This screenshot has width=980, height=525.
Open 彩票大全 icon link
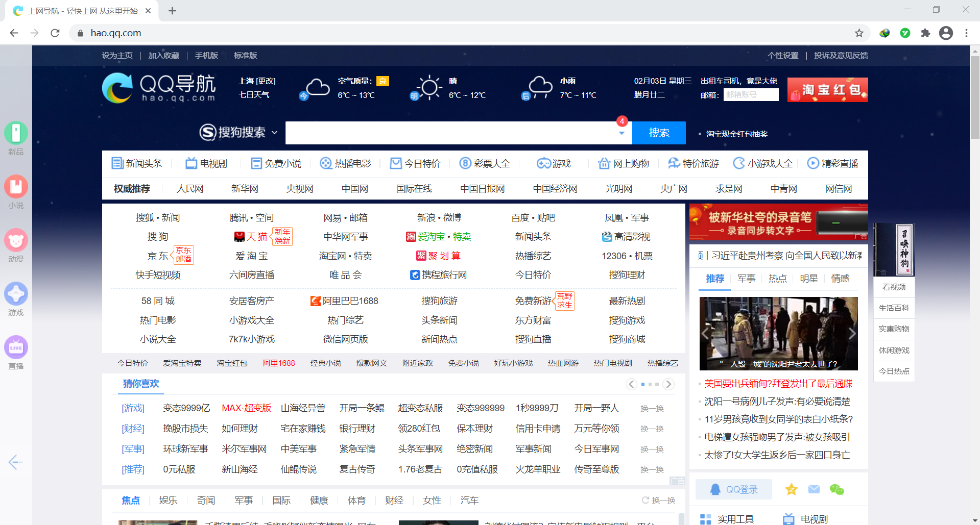tap(485, 163)
